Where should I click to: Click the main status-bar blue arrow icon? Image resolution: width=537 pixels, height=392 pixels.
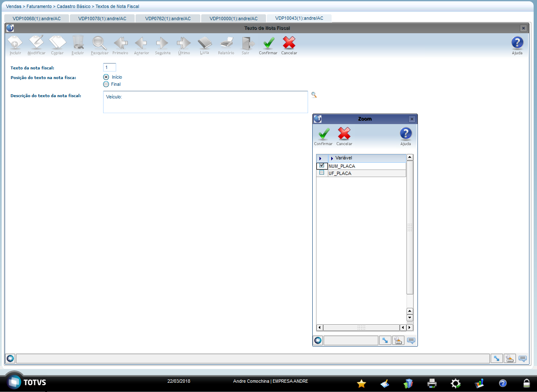point(497,358)
